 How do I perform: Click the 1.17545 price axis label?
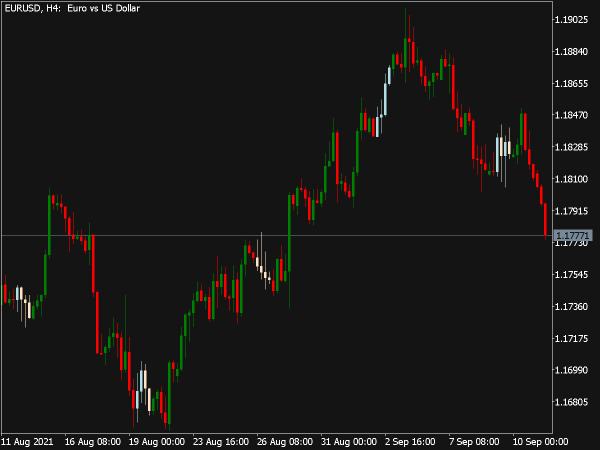[x=571, y=275]
